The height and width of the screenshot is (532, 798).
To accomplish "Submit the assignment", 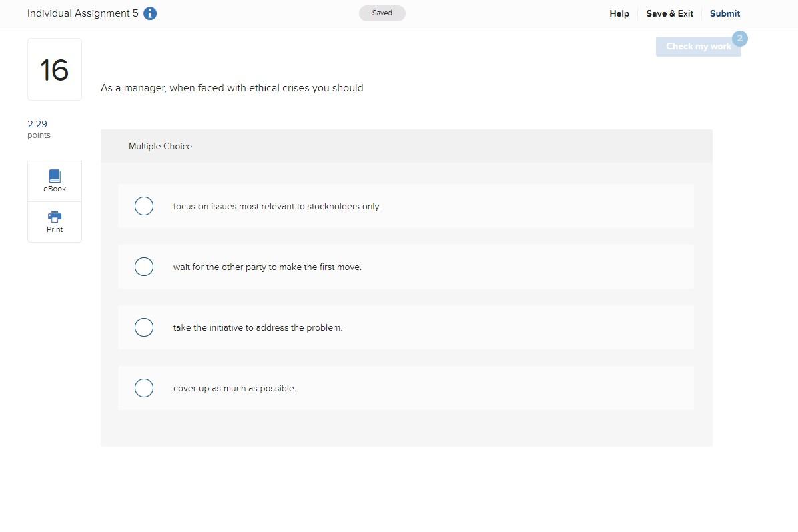I will [x=725, y=14].
